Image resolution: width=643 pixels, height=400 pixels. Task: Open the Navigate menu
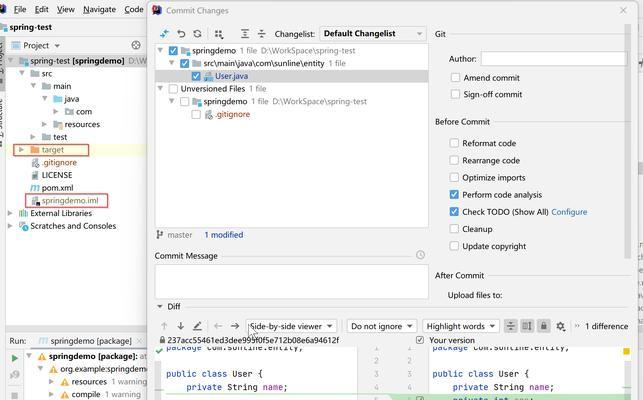point(99,9)
